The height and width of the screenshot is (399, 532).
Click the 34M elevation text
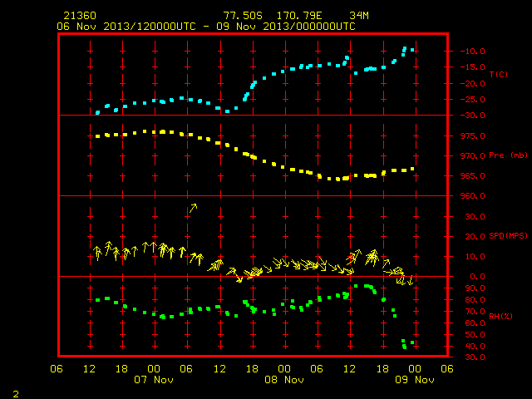(359, 16)
